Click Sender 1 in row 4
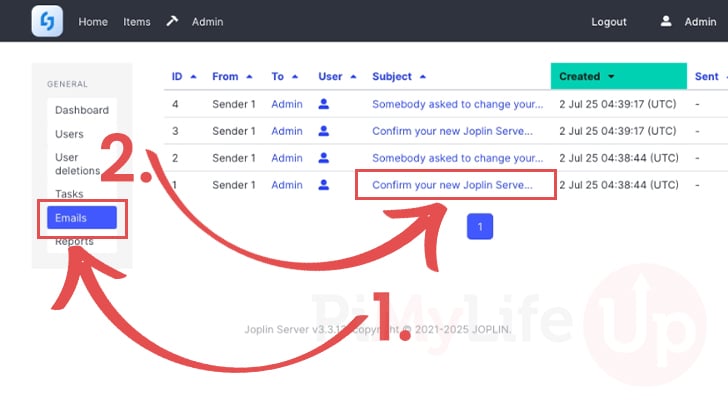Viewport: 728px width, 400px height. click(234, 104)
